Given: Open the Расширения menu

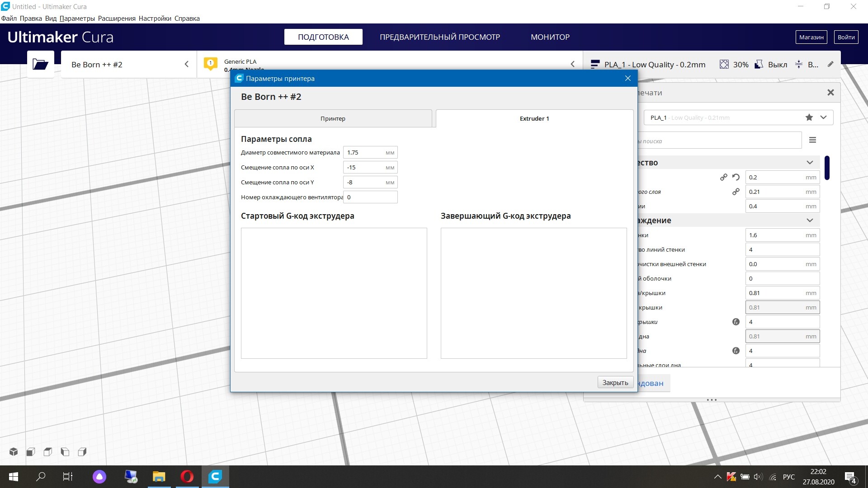Looking at the screenshot, I should 117,19.
